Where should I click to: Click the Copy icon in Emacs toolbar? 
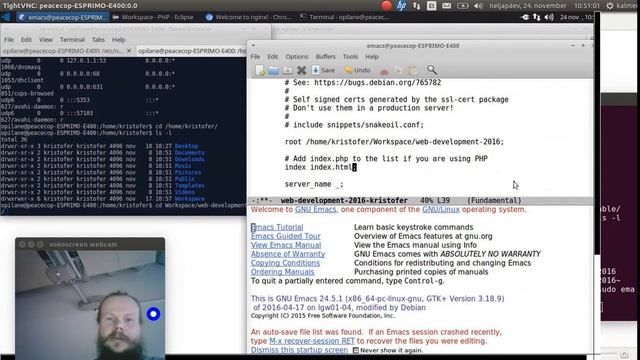pyautogui.click(x=398, y=70)
